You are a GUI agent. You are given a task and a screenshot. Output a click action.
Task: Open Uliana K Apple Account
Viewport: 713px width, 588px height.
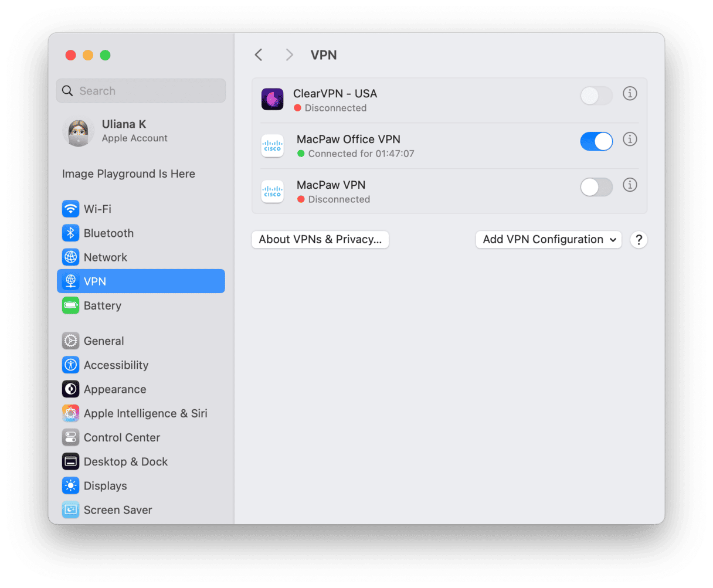click(x=141, y=131)
